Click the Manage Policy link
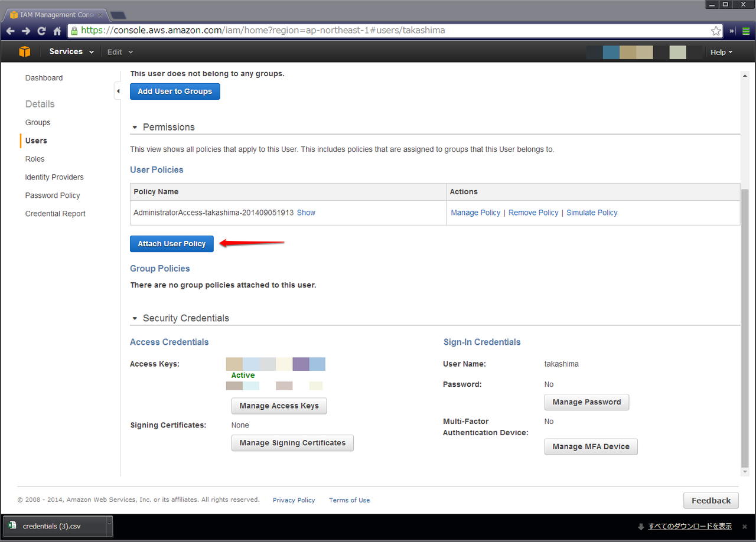The image size is (756, 542). tap(475, 213)
